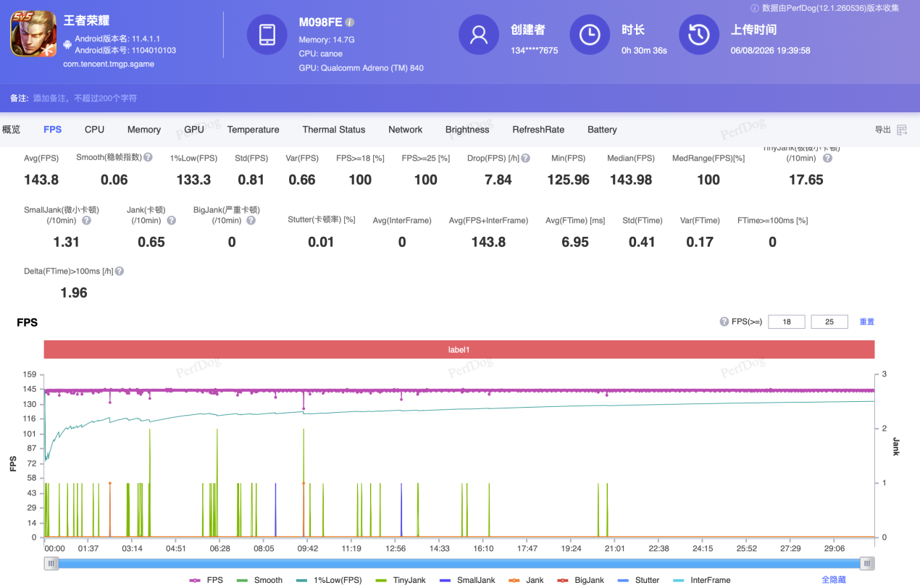Click the 上传时间 history icon

[699, 35]
